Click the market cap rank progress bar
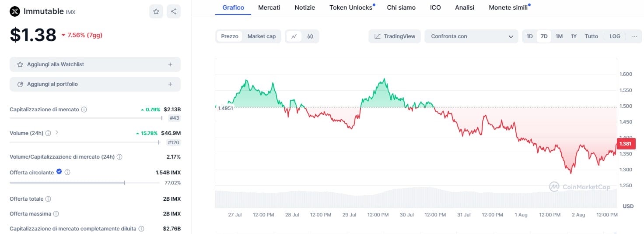 [x=86, y=117]
